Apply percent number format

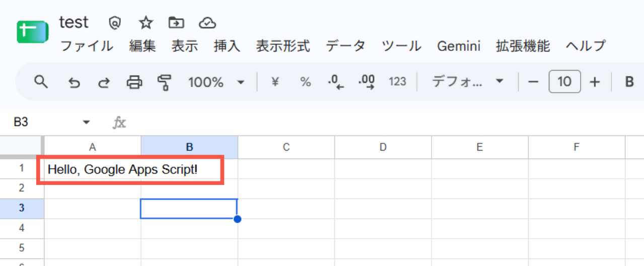coord(305,82)
